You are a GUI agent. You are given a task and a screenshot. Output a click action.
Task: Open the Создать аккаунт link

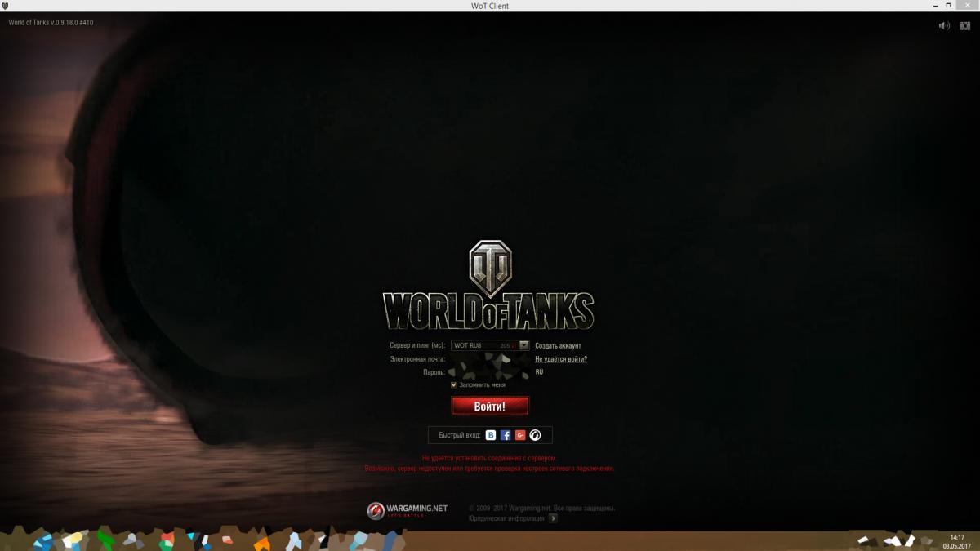(558, 346)
